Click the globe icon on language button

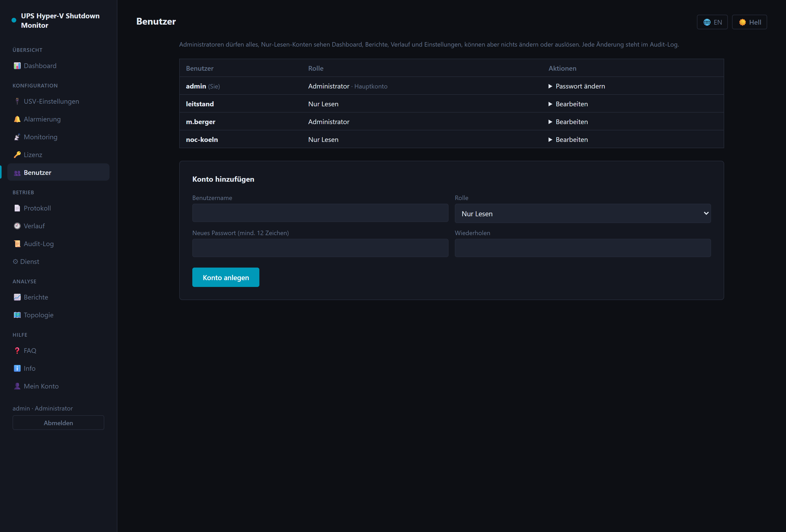[707, 22]
